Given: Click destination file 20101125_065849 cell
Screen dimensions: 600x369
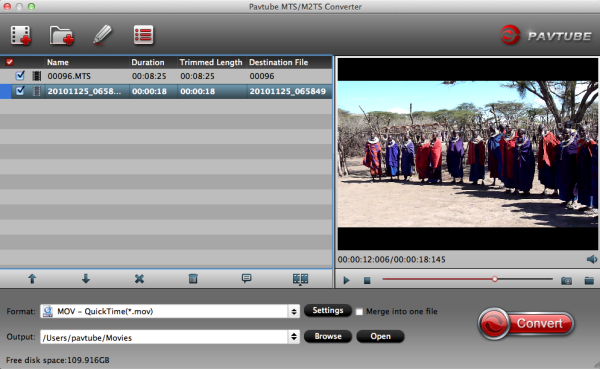Looking at the screenshot, I should point(287,91).
